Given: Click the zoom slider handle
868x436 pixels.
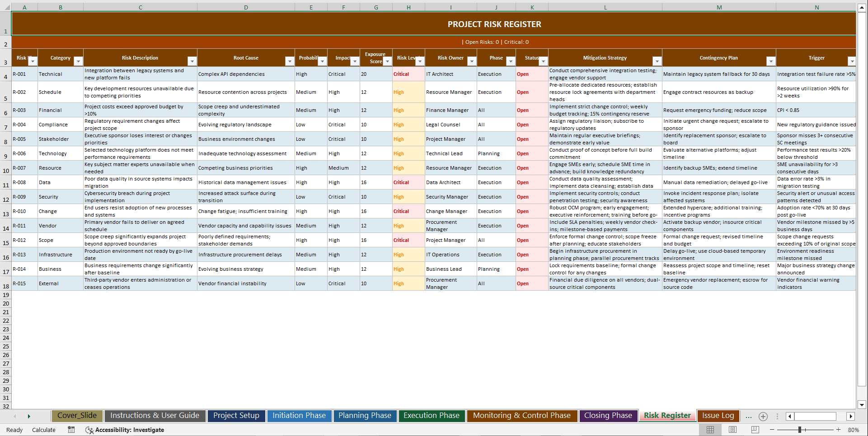Looking at the screenshot, I should (x=800, y=430).
